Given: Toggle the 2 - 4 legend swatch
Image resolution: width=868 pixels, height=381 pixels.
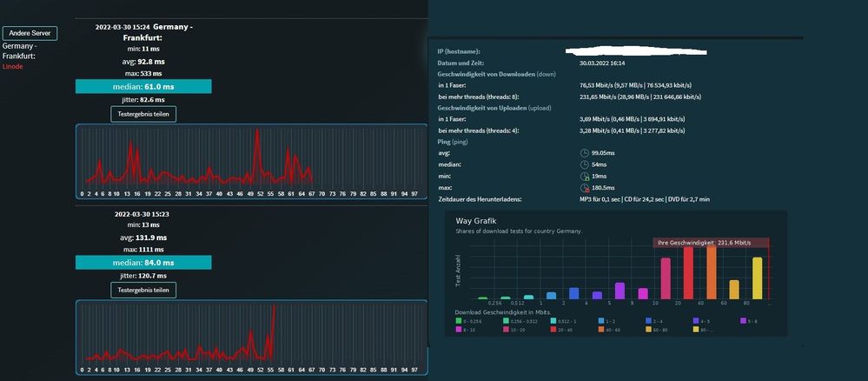Looking at the screenshot, I should [x=649, y=321].
